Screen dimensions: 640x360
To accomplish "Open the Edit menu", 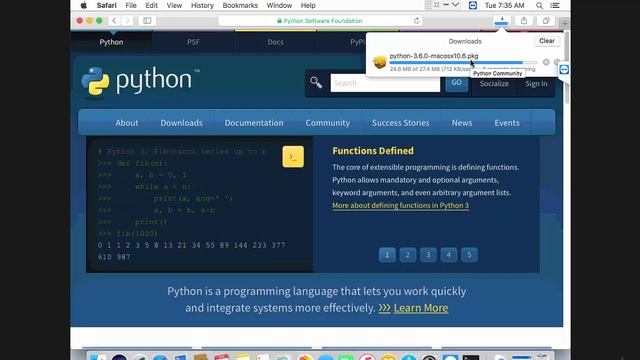I will click(151, 5).
